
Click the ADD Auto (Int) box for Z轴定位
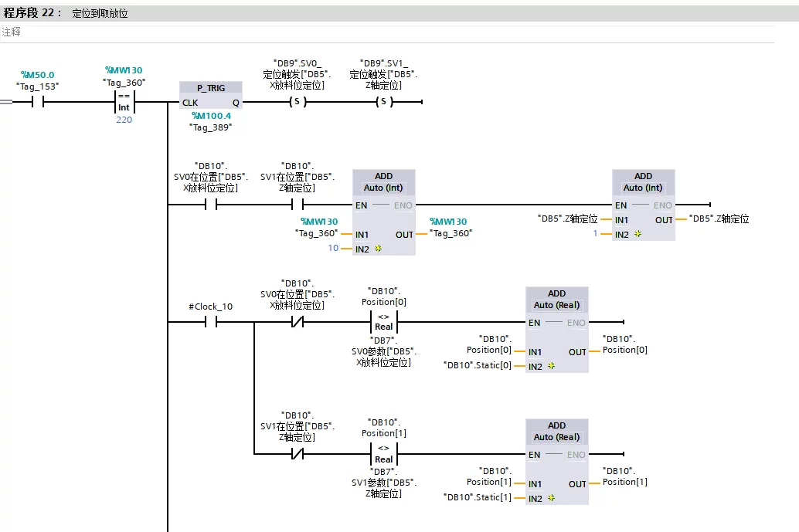click(x=644, y=205)
